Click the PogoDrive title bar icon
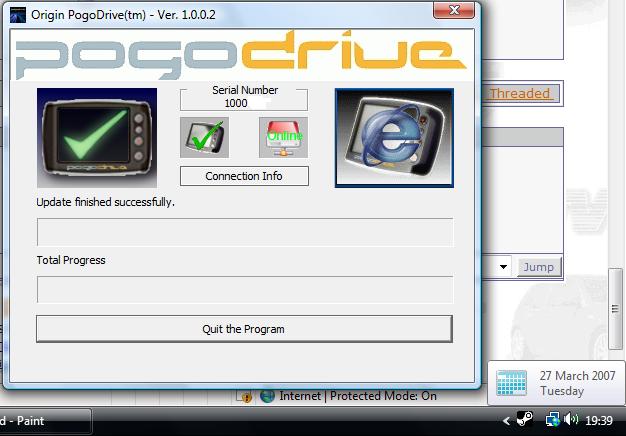This screenshot has height=436, width=626. 18,15
